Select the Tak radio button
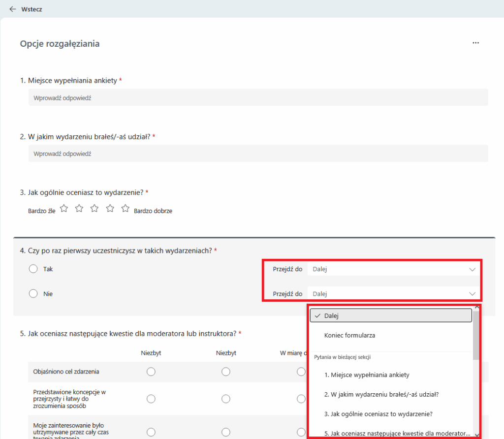The height and width of the screenshot is (439, 504). click(x=33, y=269)
